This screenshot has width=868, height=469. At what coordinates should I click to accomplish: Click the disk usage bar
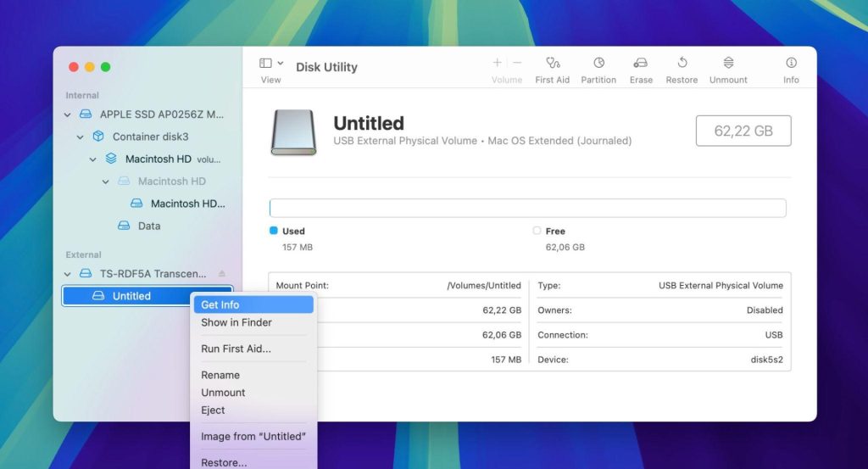coord(527,208)
